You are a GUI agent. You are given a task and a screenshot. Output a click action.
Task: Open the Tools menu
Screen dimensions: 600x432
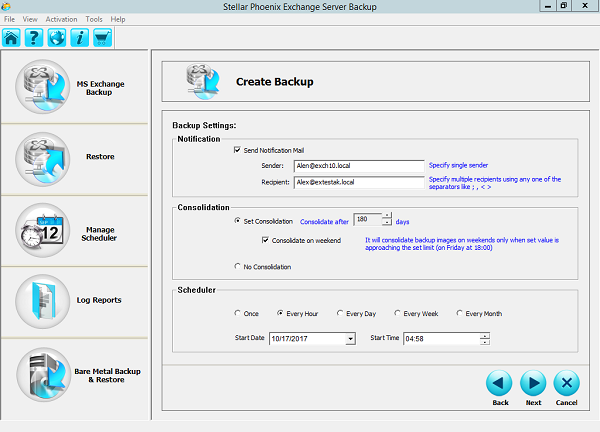tap(94, 19)
